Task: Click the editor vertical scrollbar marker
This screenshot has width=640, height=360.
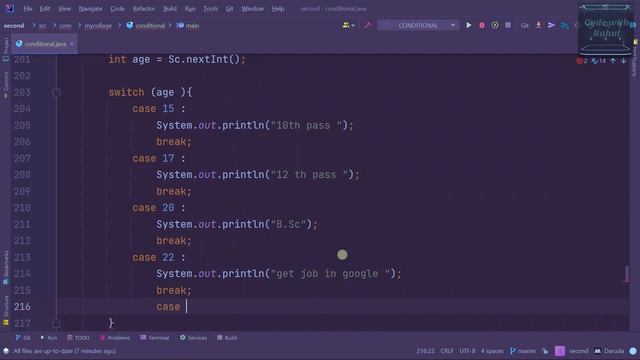Action: pyautogui.click(x=627, y=274)
